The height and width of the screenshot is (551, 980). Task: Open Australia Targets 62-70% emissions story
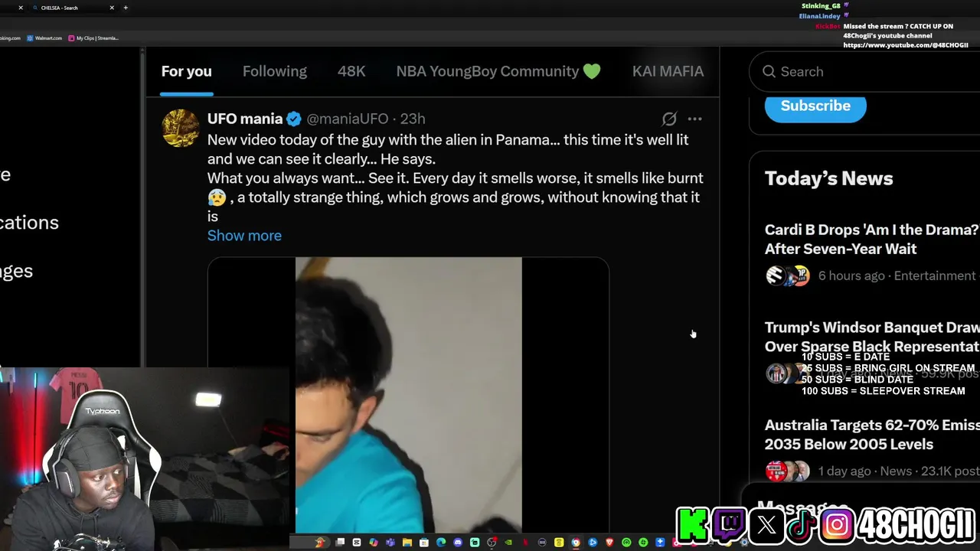coord(872,434)
